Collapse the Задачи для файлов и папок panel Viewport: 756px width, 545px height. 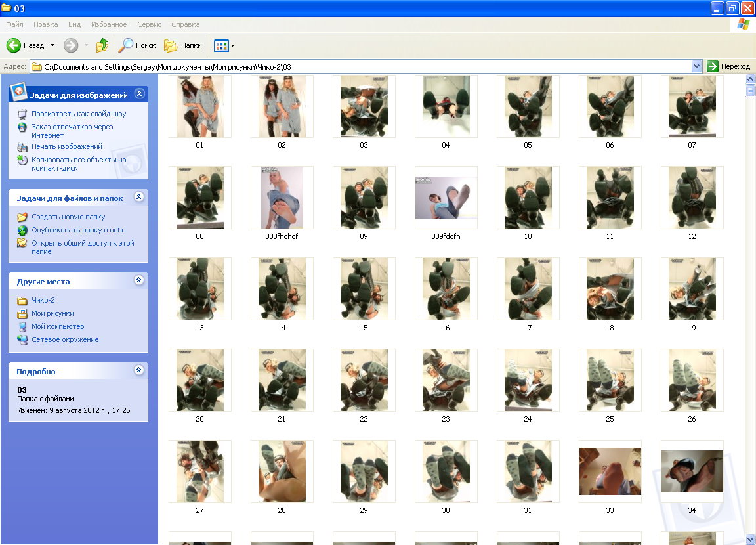[139, 197]
